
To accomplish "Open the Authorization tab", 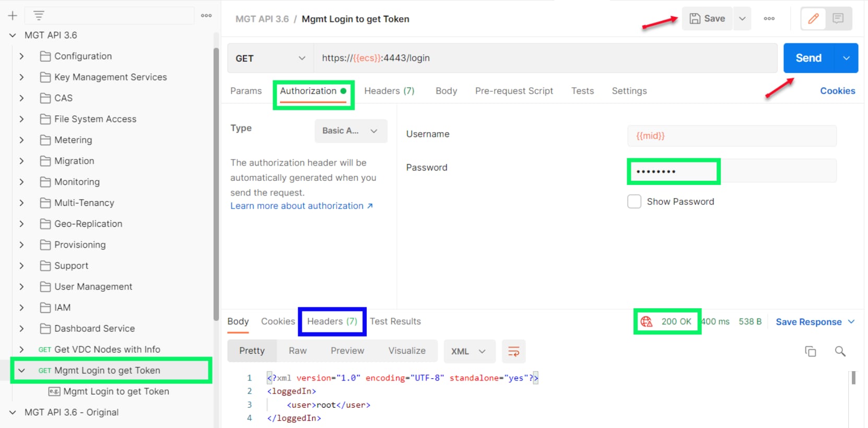I will 313,91.
